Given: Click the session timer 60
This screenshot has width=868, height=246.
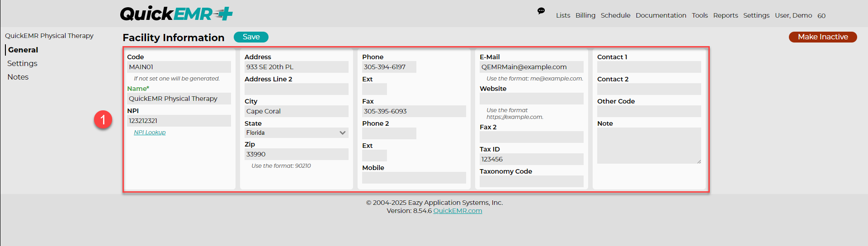Looking at the screenshot, I should tap(821, 16).
